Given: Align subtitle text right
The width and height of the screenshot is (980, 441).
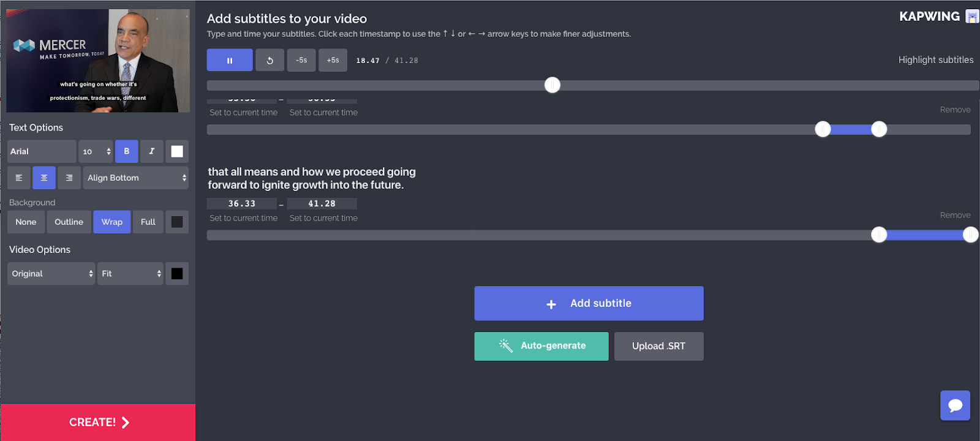Looking at the screenshot, I should (x=69, y=178).
